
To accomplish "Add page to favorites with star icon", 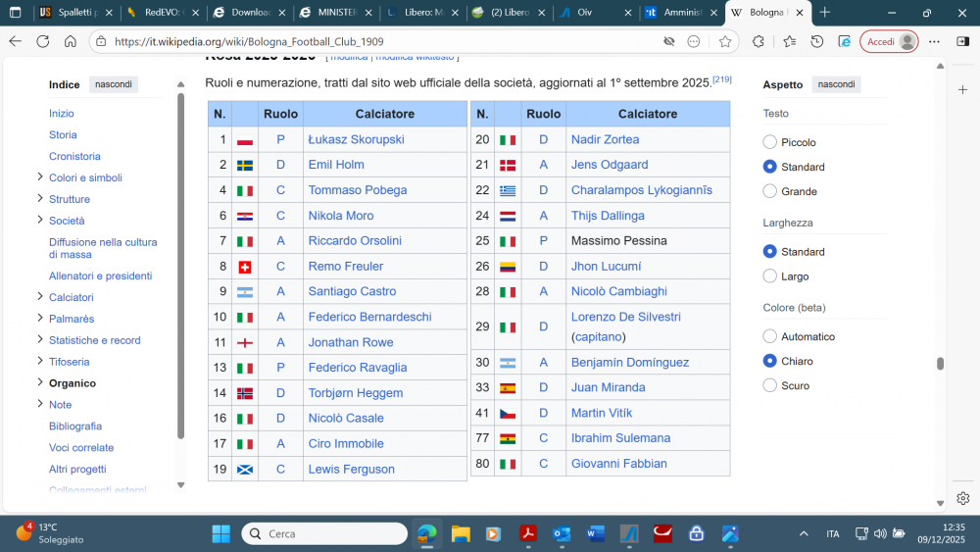I will click(x=725, y=41).
